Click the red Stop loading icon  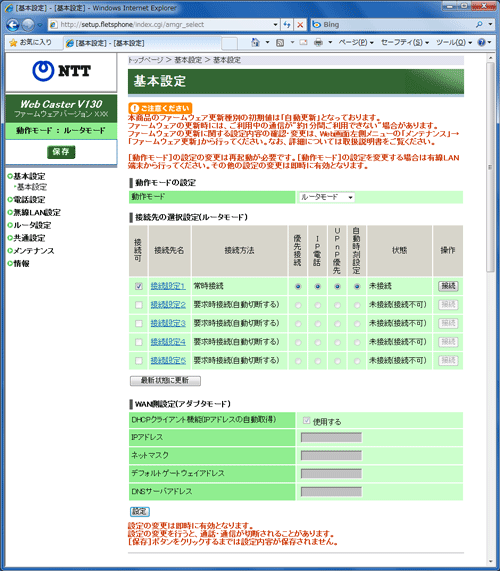[300, 25]
